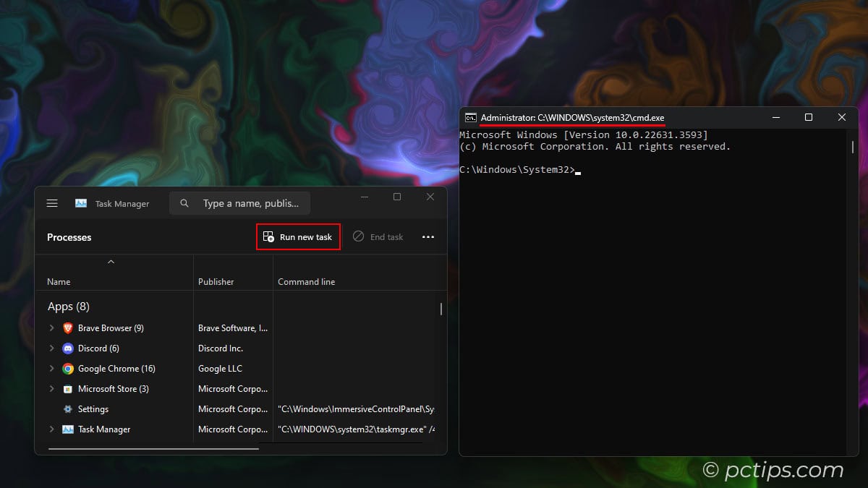Image resolution: width=868 pixels, height=488 pixels.
Task: Expand the Microsoft Store process group
Action: click(x=51, y=389)
